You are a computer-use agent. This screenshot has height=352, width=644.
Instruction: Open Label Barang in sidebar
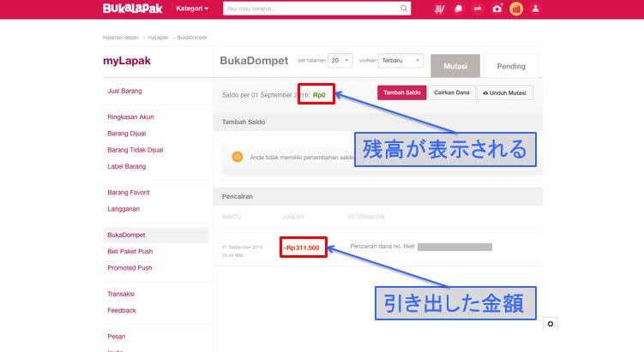point(127,166)
